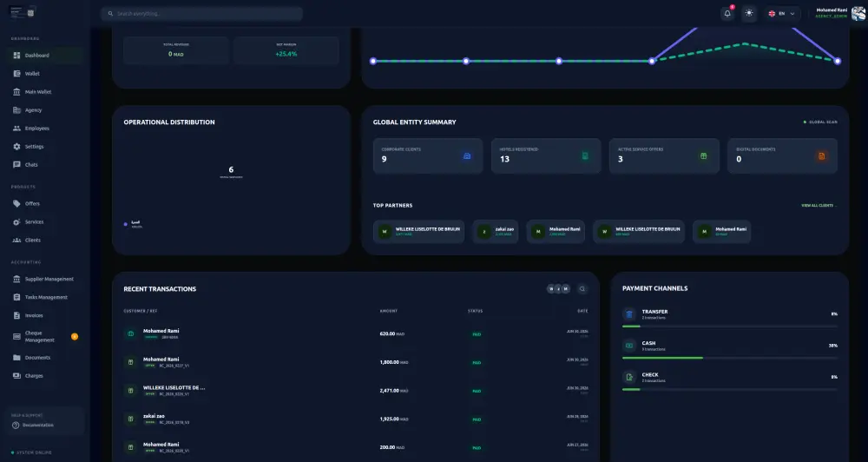Click the System Online status text

34,452
